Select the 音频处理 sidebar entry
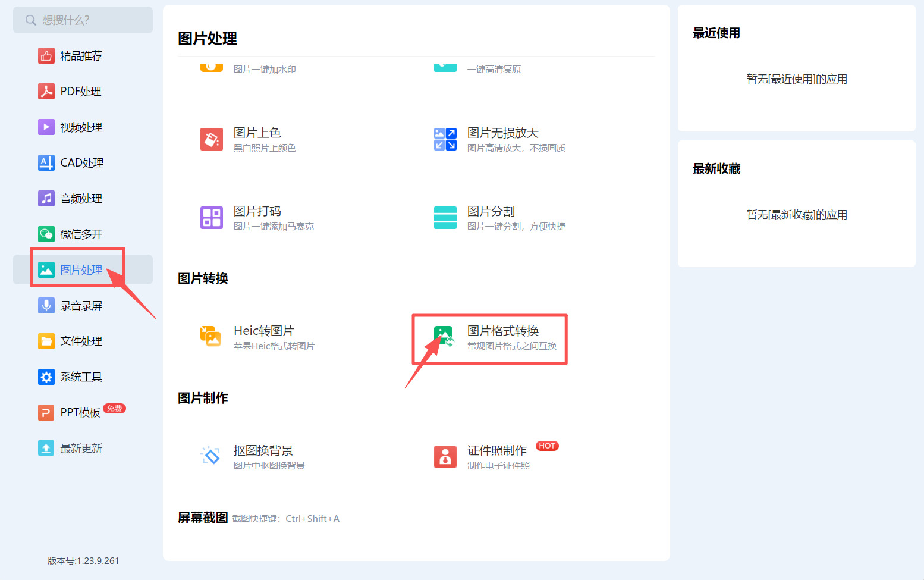 81,198
